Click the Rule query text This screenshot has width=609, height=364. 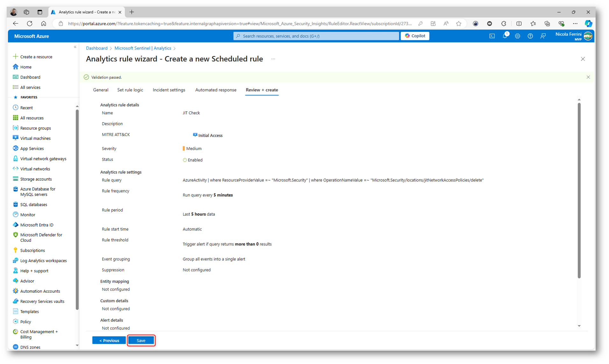point(333,180)
